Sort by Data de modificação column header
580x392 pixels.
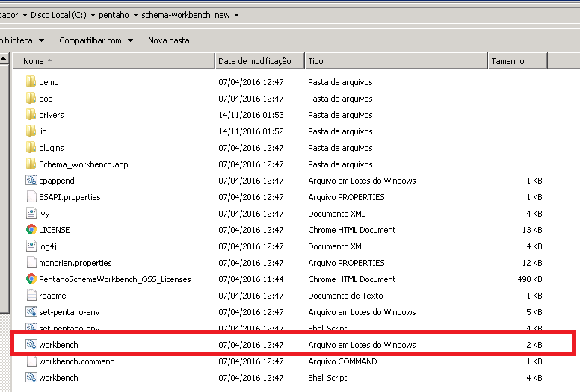pyautogui.click(x=259, y=61)
